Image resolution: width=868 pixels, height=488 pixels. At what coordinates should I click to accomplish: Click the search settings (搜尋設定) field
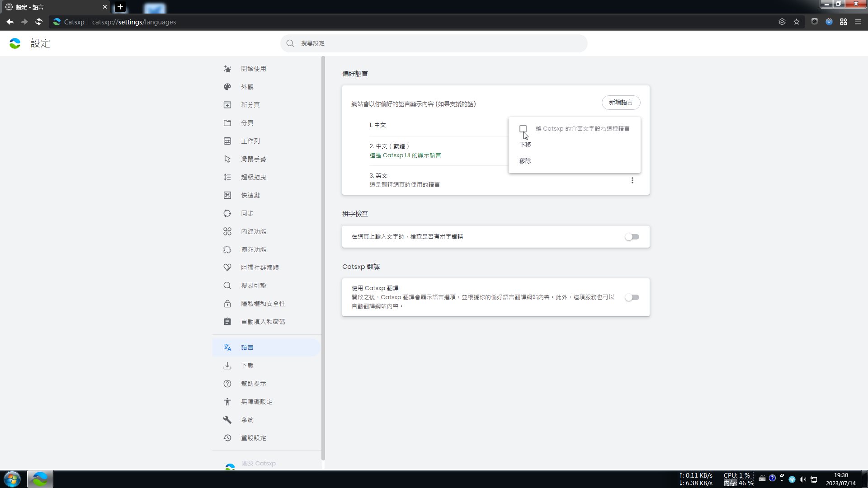434,43
